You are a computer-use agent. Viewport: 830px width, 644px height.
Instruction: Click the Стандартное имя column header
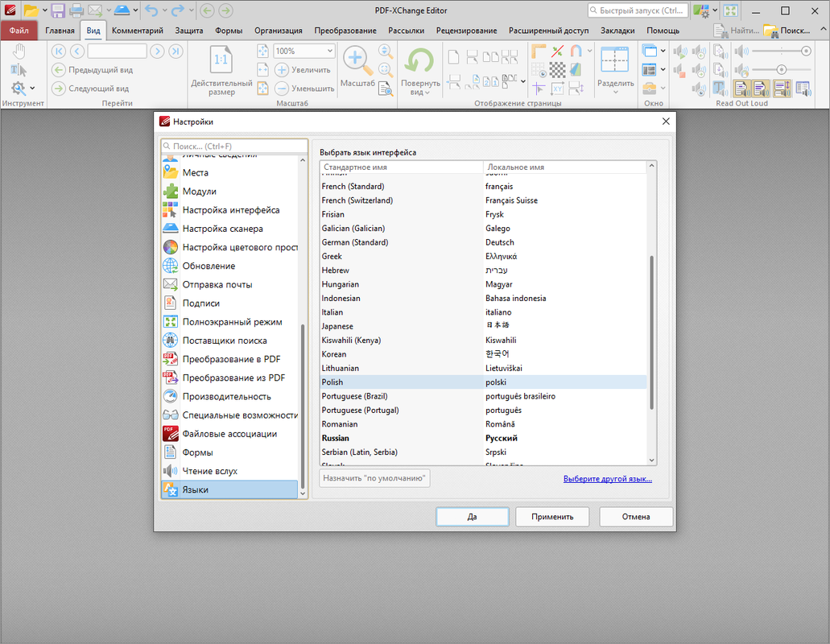click(x=402, y=167)
